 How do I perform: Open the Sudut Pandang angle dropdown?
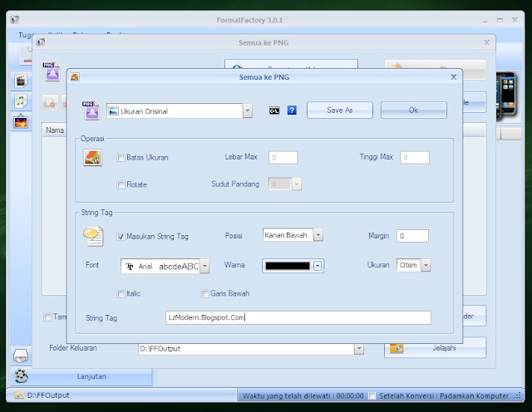point(297,184)
